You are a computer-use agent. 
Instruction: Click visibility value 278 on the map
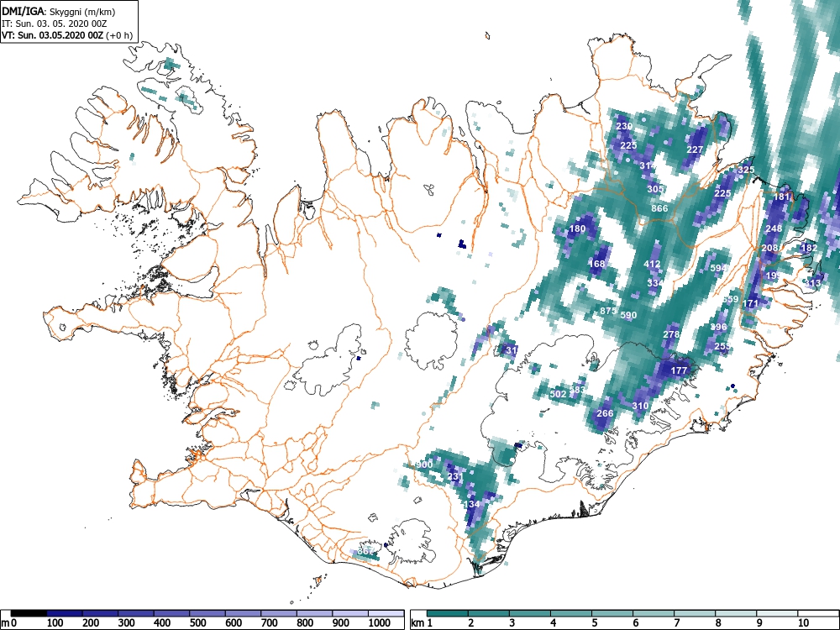671,334
